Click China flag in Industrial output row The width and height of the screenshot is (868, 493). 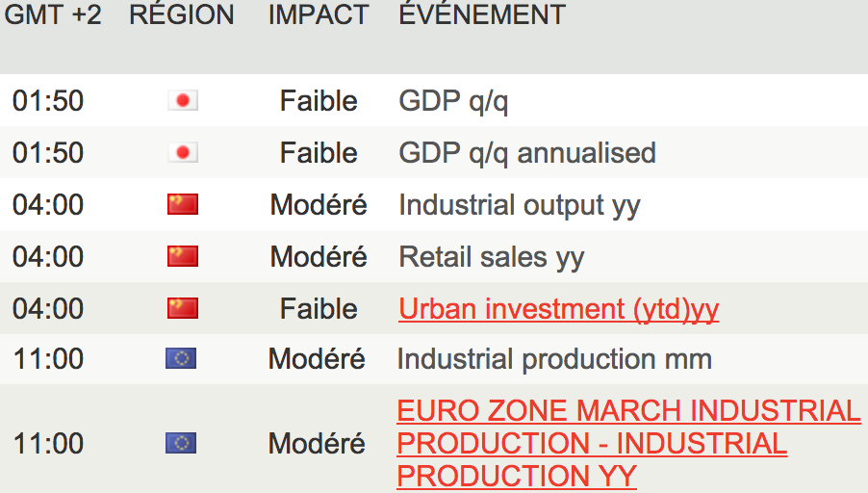point(183,205)
